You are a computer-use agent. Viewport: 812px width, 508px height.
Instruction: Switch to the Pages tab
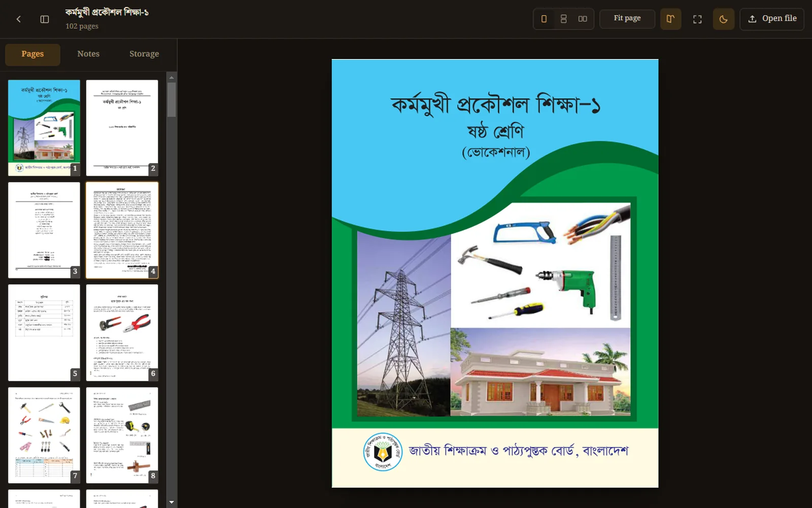click(32, 54)
